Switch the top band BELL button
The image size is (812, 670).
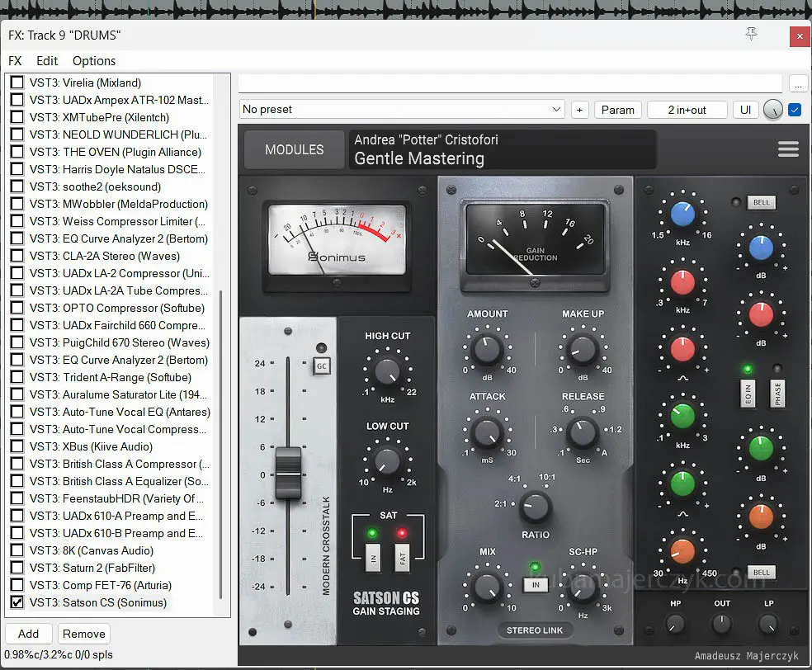coord(761,202)
